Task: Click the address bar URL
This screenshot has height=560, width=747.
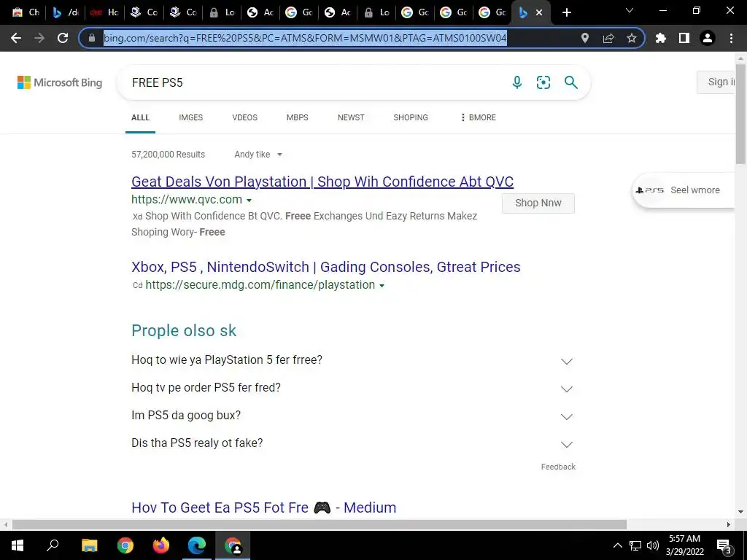Action: pyautogui.click(x=305, y=38)
